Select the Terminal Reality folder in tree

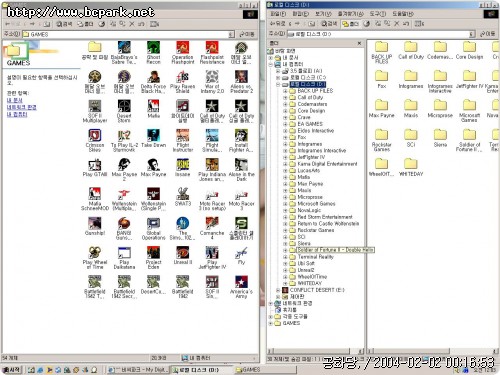(315, 257)
